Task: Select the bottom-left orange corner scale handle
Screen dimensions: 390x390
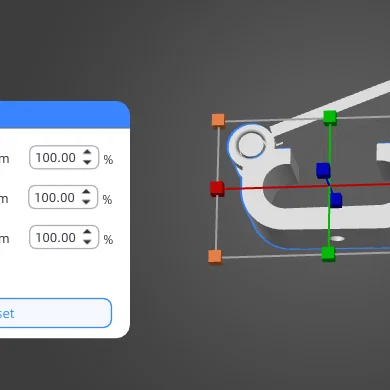Action: [x=215, y=256]
